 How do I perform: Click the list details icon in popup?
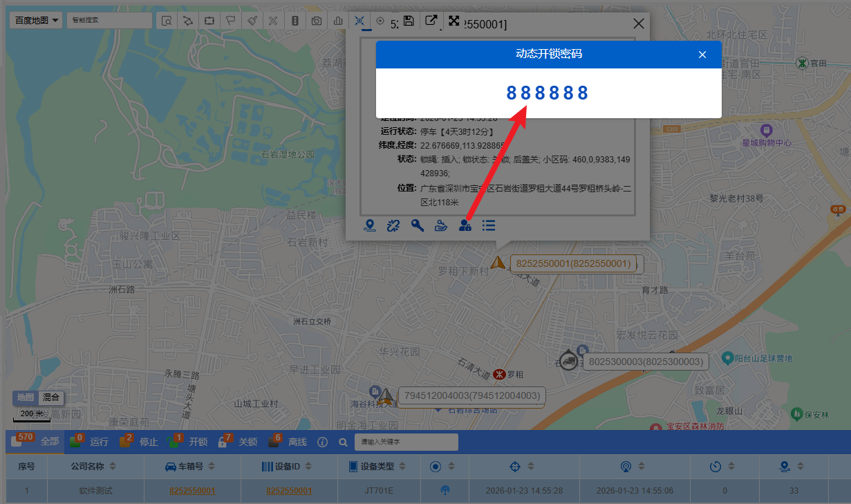tap(489, 225)
